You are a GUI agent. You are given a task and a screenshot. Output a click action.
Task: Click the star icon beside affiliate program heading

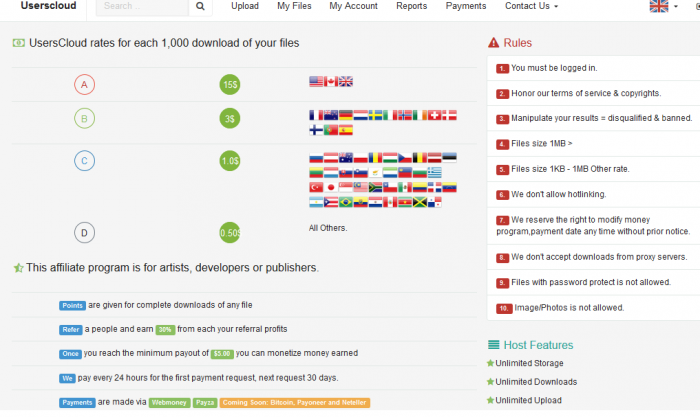(x=18, y=268)
